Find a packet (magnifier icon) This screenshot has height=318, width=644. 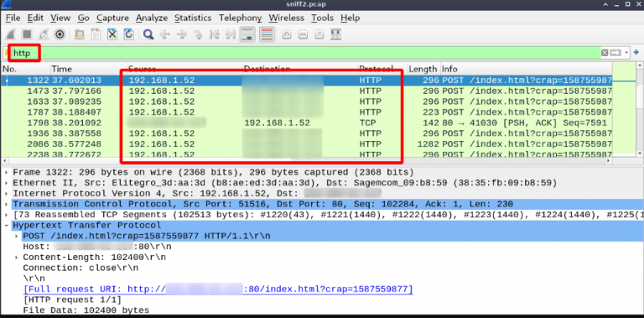[x=148, y=34]
